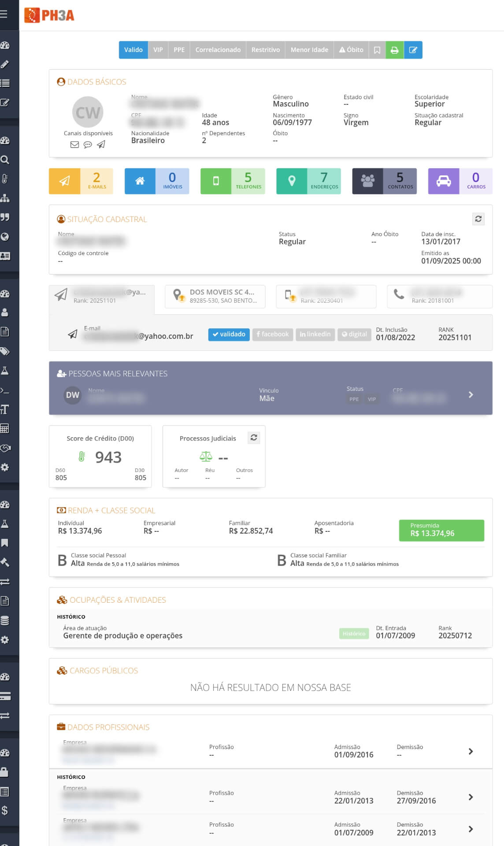Screen dimensions: 504x846
Task: Open the handshake icon in the sidebar
Action: click(x=5, y=448)
